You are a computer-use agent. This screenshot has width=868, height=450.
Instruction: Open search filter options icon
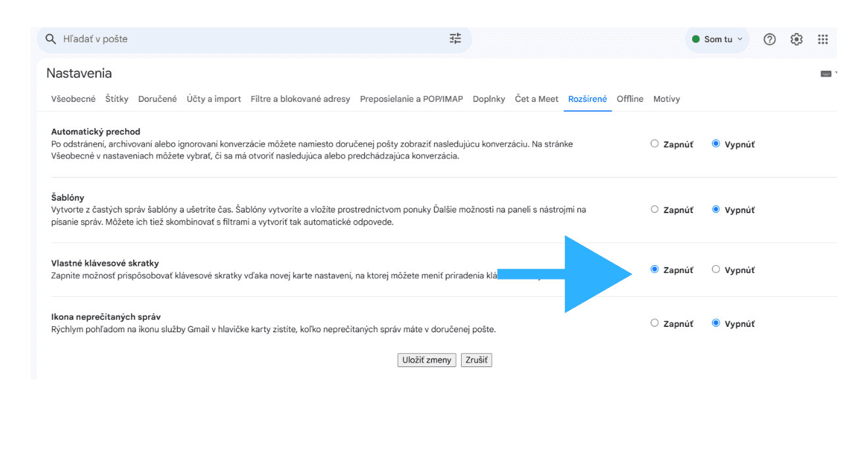pyautogui.click(x=455, y=39)
